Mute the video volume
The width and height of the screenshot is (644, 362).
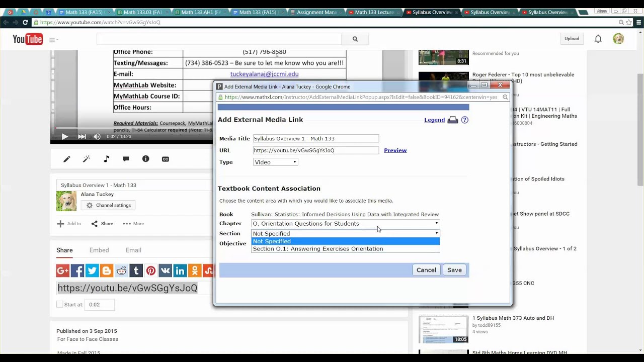coord(97,136)
